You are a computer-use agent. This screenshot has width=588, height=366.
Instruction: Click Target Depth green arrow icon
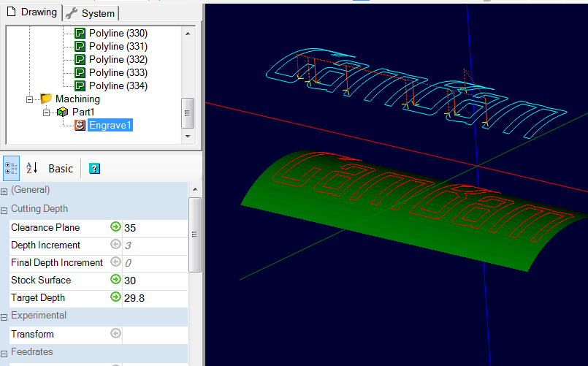click(x=115, y=297)
